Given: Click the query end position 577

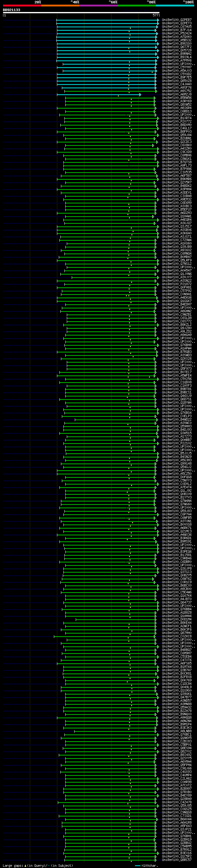Looking at the screenshot, I should 155,15.
